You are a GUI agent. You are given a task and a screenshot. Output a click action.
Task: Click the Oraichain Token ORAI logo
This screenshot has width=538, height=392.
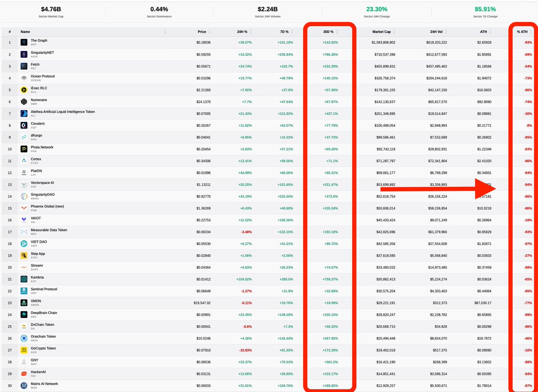tap(24, 338)
